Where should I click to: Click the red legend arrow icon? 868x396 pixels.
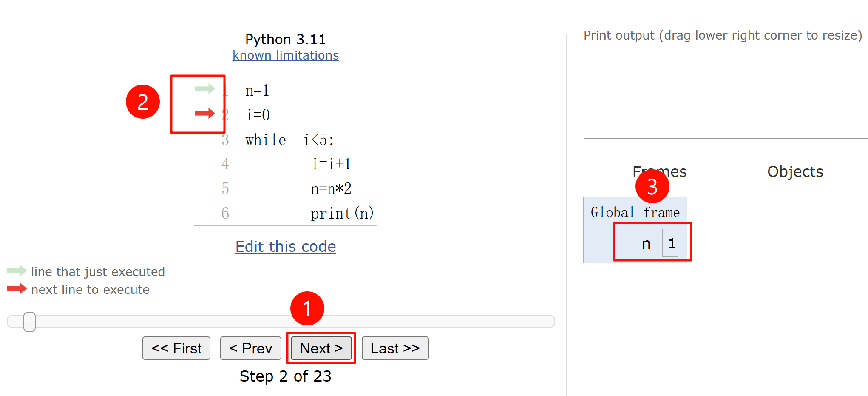(x=17, y=289)
